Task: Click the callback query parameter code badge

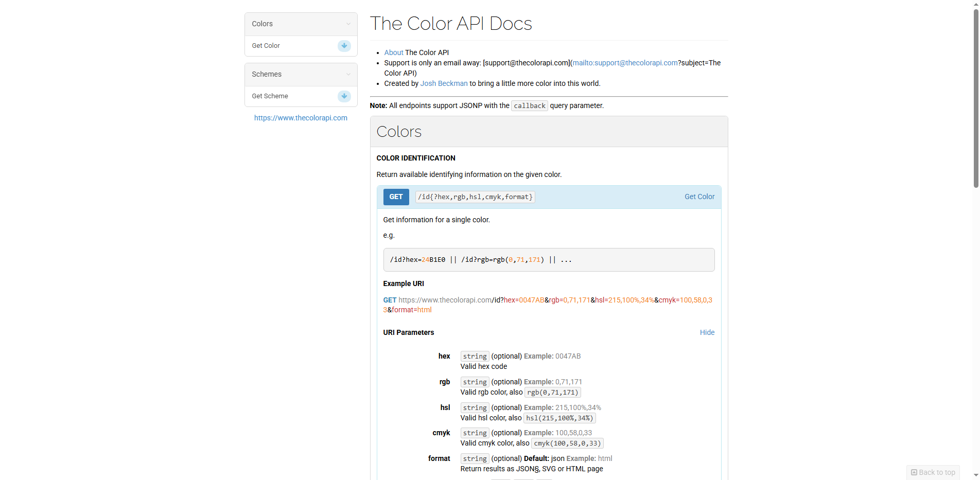Action: click(x=529, y=105)
